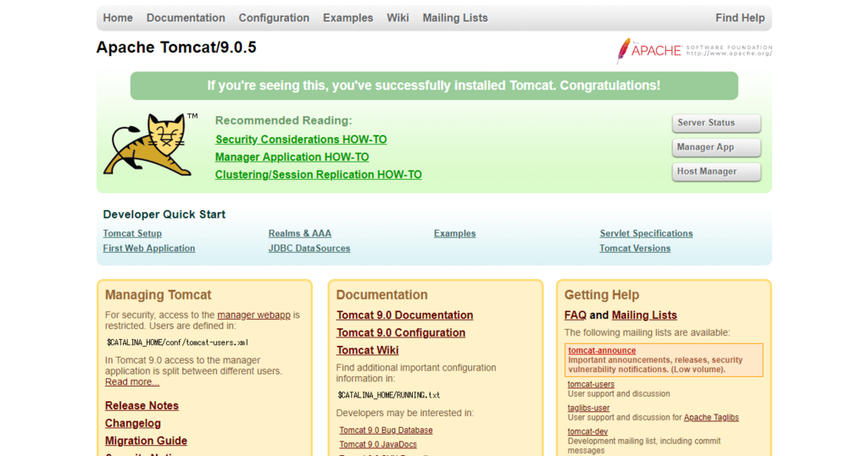Open Clustering/Session Replication HOW-TO link
Image resolution: width=868 pixels, height=456 pixels.
(x=319, y=175)
